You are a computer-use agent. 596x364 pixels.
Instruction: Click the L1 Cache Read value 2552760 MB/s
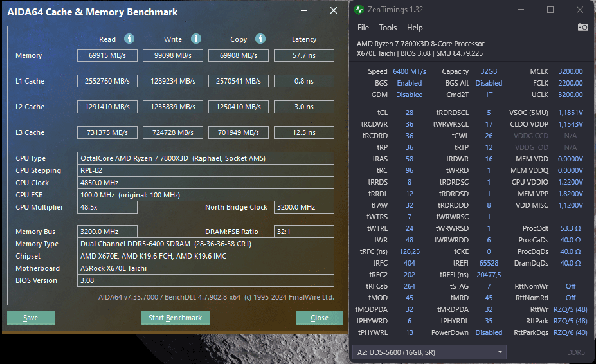point(107,81)
